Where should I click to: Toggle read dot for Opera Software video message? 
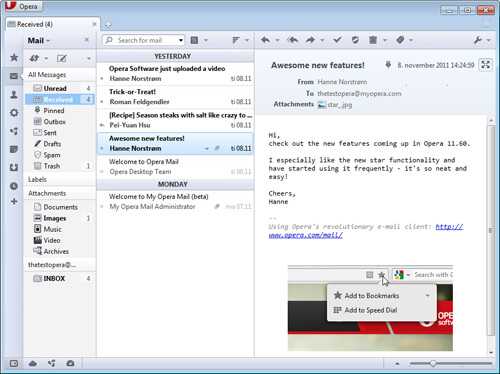click(102, 79)
